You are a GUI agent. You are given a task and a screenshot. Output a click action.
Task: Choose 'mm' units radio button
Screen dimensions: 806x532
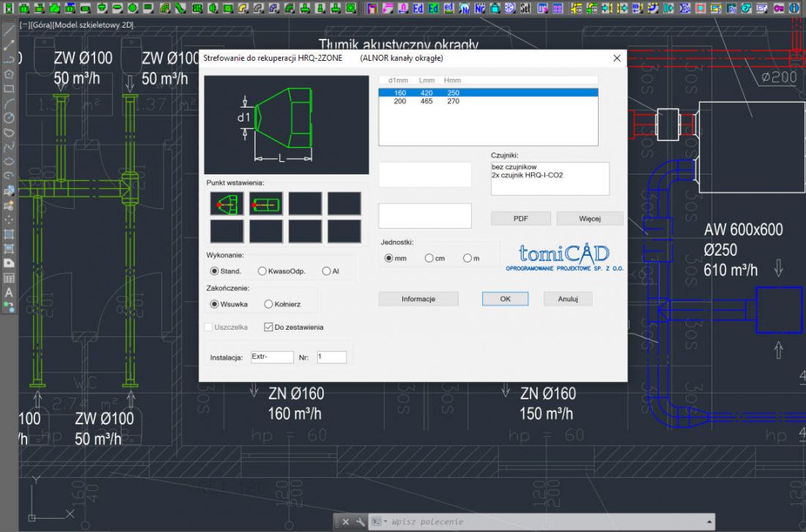point(388,258)
